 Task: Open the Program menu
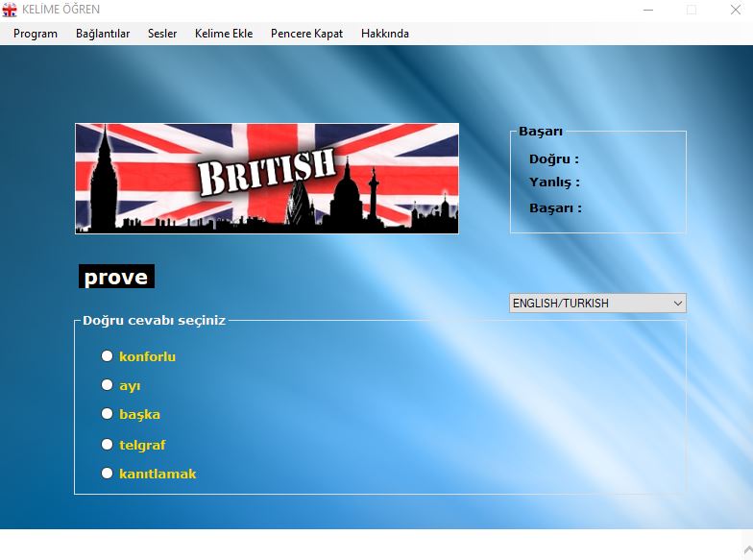pyautogui.click(x=35, y=34)
